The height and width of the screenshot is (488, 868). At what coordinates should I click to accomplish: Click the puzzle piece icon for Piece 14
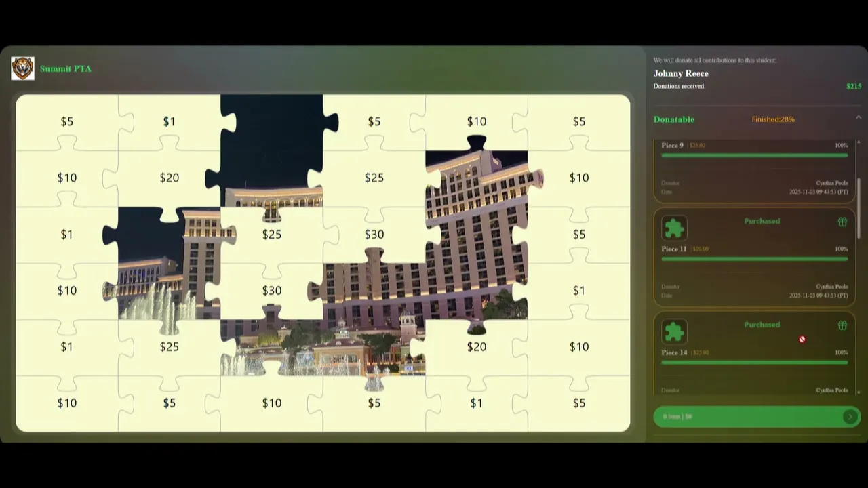(x=674, y=332)
